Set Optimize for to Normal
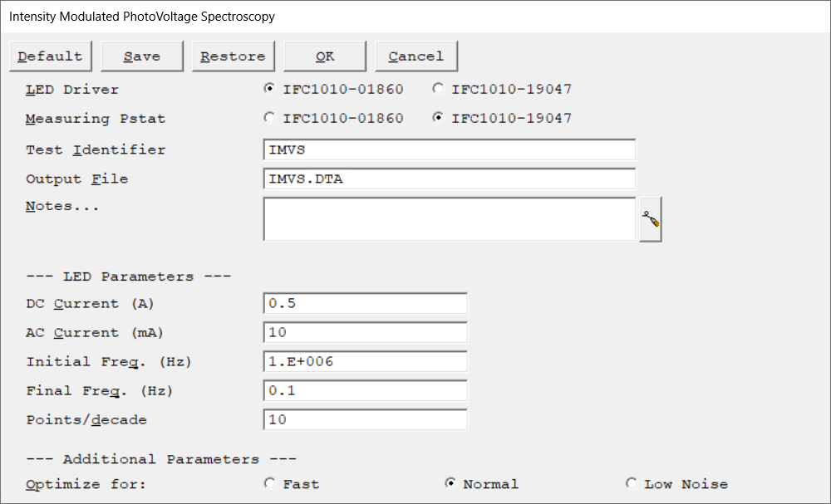 450,483
